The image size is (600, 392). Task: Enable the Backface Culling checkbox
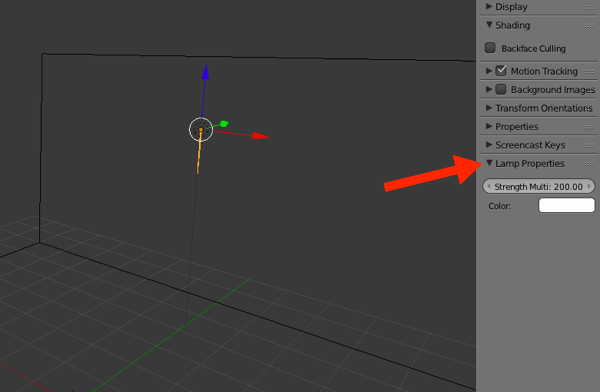coord(490,47)
